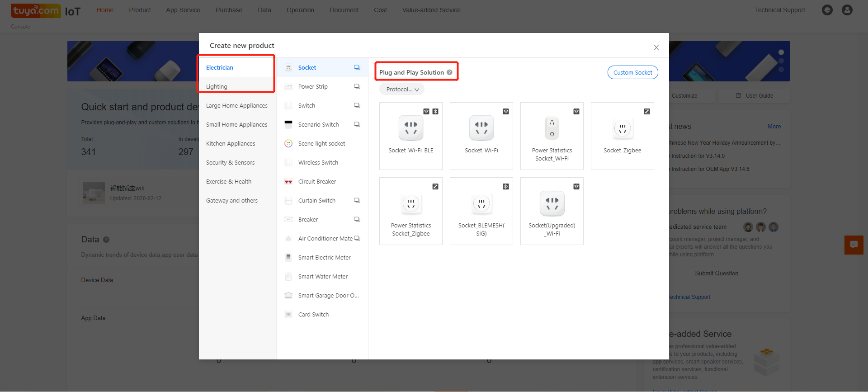Open the Product menu in navigation bar
Image resolution: width=868 pixels, height=392 pixels.
coord(140,10)
